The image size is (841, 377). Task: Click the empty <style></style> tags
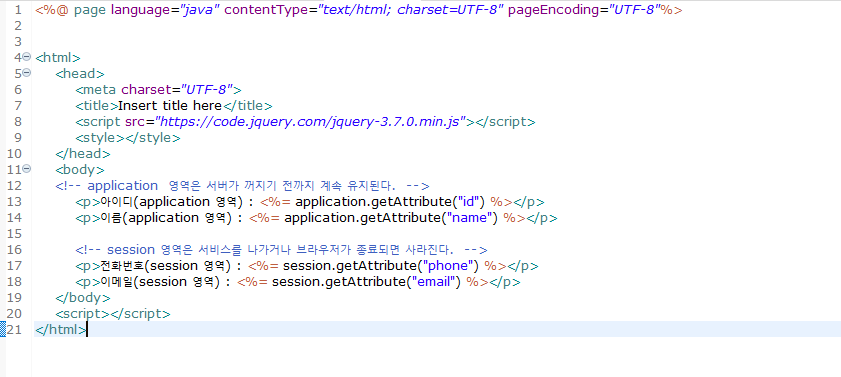pos(128,138)
